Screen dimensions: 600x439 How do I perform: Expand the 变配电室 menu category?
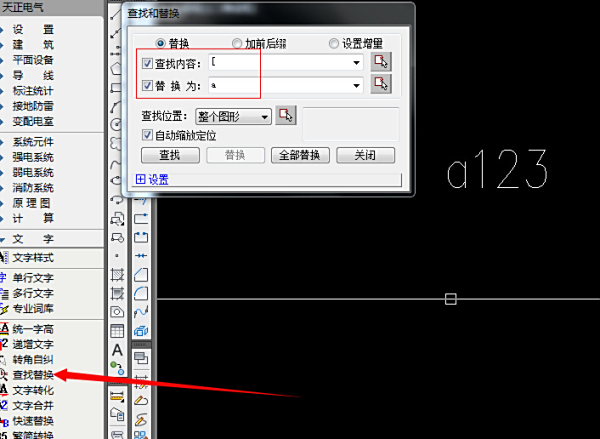pyautogui.click(x=33, y=121)
